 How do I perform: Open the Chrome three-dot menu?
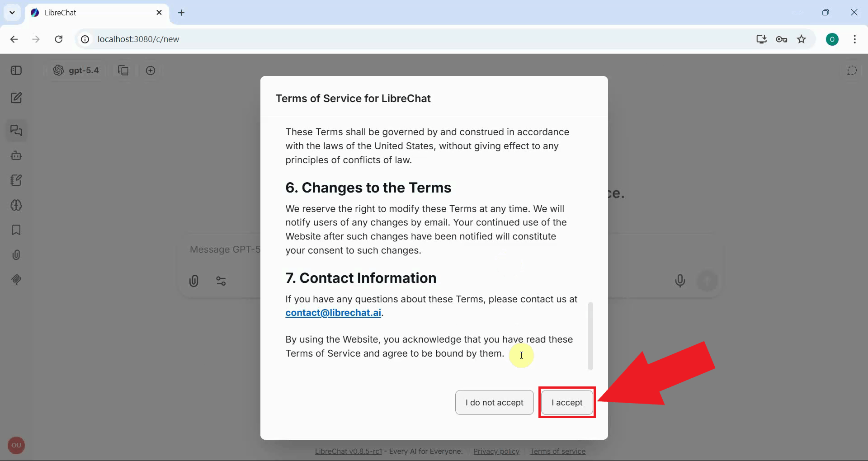[855, 39]
